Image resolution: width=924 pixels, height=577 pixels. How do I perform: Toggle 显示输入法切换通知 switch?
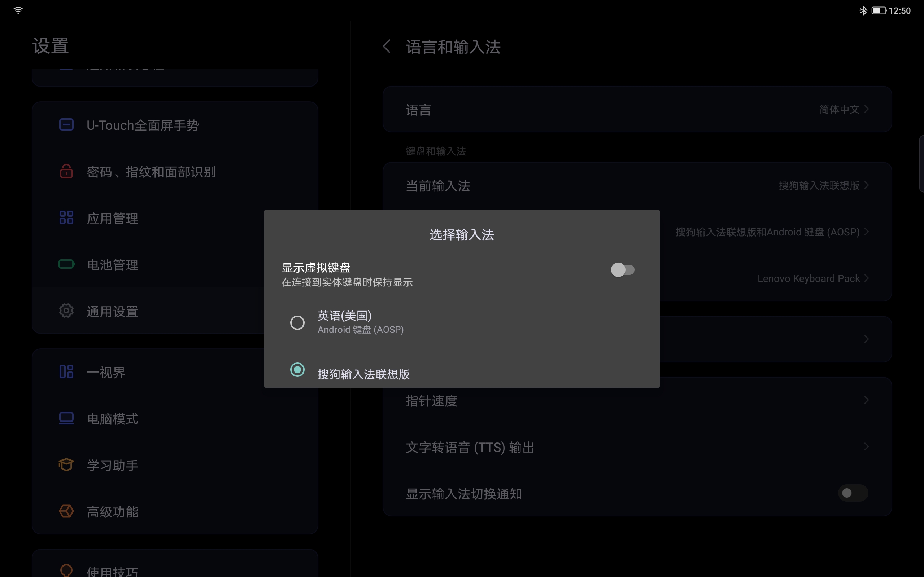tap(853, 493)
